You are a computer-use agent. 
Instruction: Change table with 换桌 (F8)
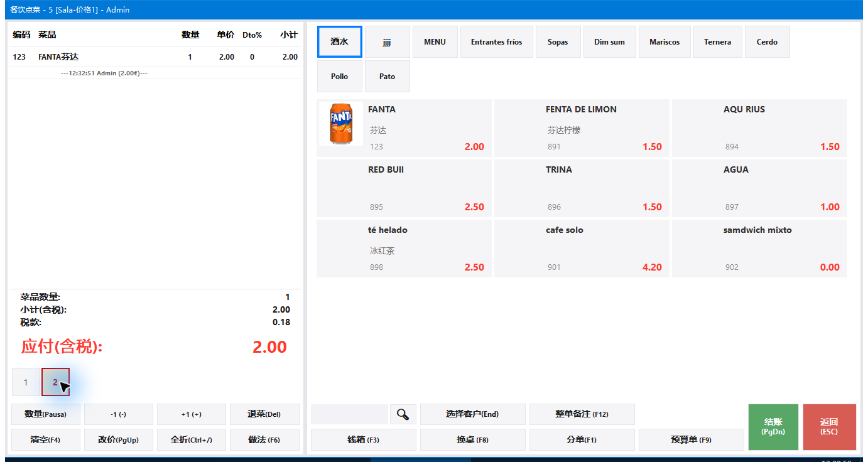click(472, 440)
